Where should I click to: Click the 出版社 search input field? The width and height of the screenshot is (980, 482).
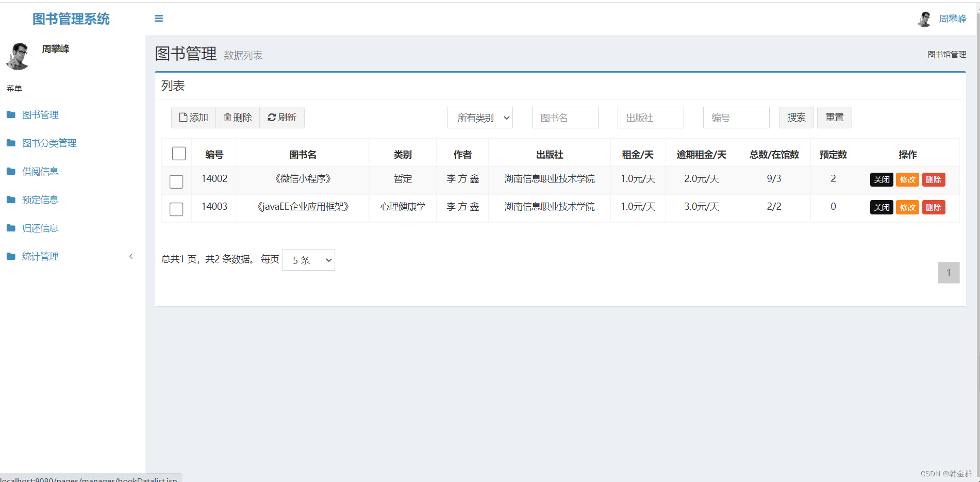point(650,118)
